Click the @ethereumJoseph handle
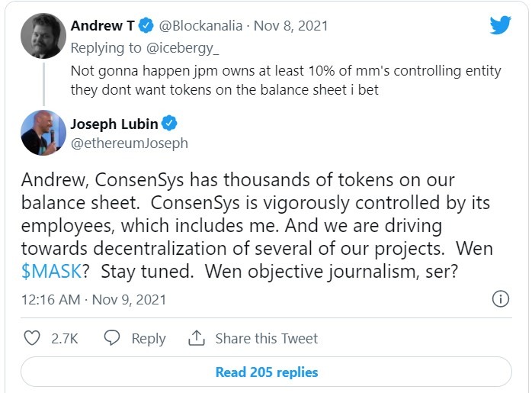Viewport: 532px width, 393px height. [129, 143]
